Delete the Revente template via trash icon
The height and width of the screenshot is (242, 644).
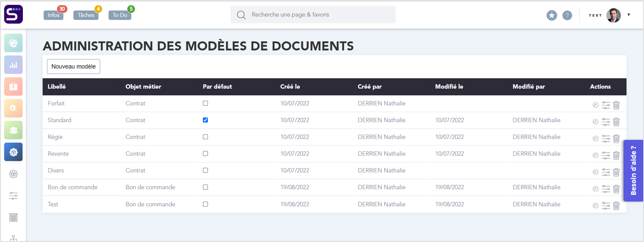tap(616, 155)
